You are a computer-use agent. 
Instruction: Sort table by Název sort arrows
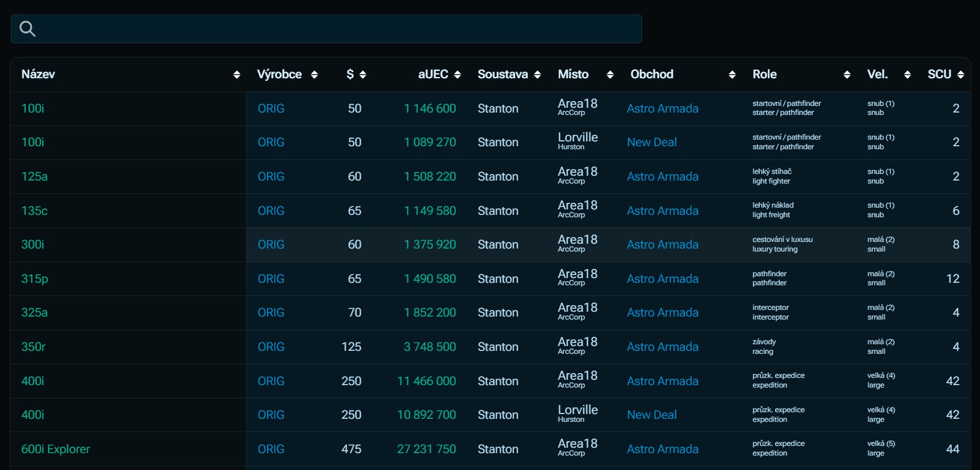[x=236, y=75]
